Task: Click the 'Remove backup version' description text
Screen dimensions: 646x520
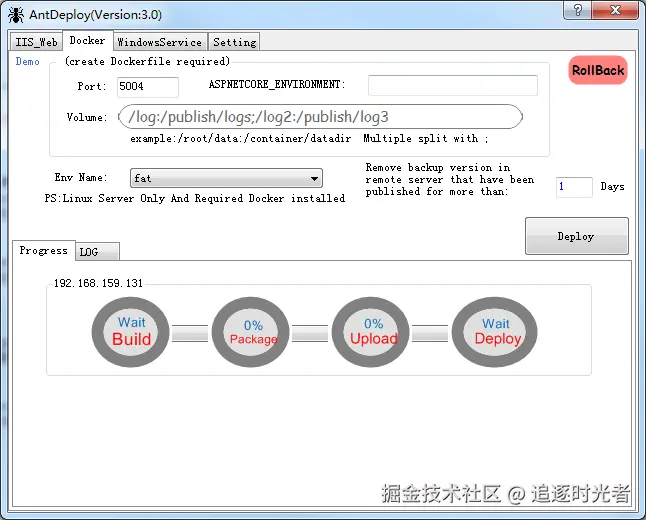Action: pyautogui.click(x=449, y=179)
